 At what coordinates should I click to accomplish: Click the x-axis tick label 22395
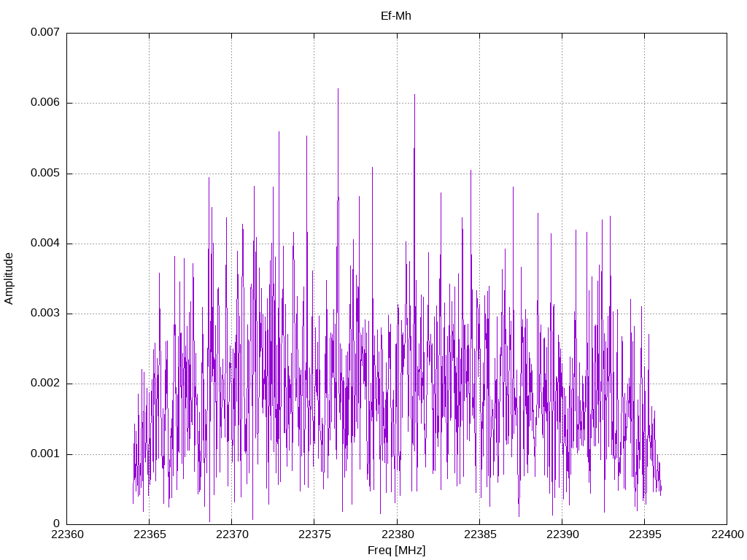645,534
